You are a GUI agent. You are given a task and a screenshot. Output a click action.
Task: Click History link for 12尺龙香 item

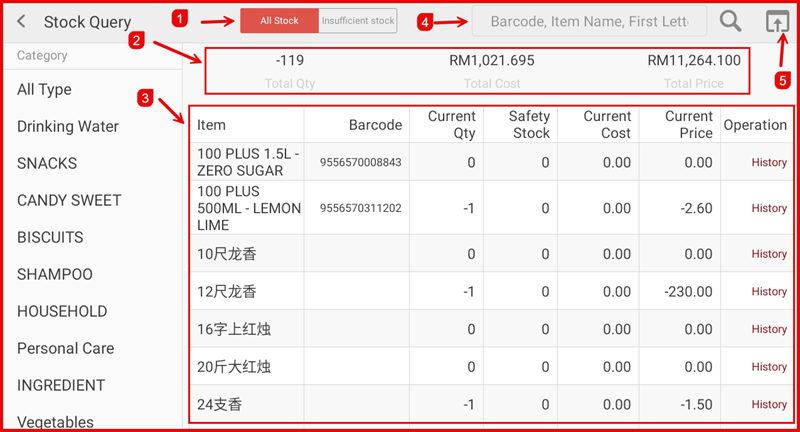(x=768, y=291)
